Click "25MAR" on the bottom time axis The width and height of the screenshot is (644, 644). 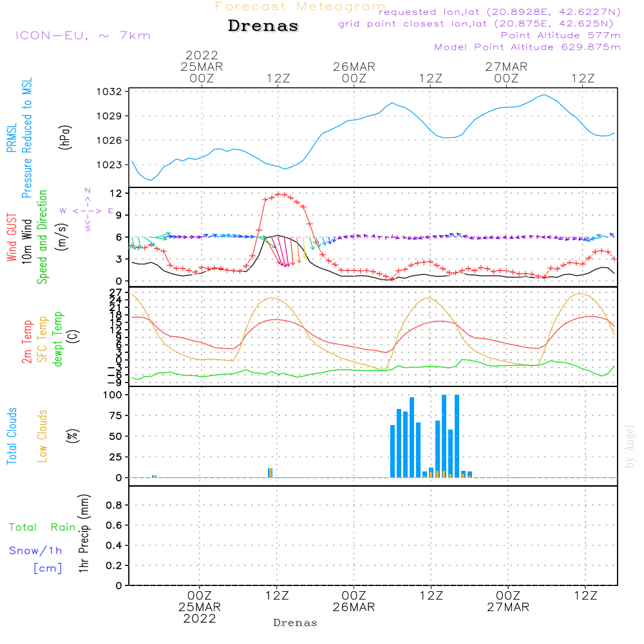[200, 607]
